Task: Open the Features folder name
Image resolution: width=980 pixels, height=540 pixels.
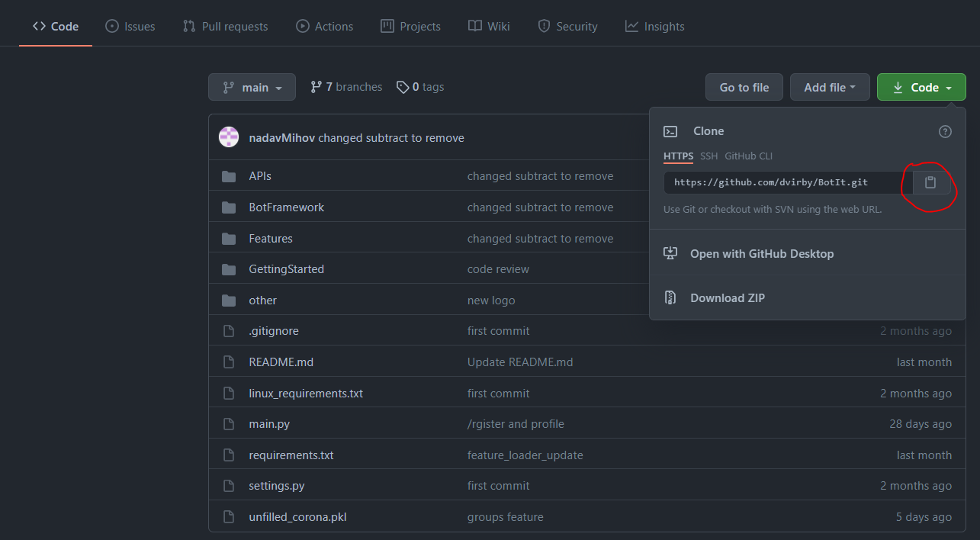Action: click(271, 239)
